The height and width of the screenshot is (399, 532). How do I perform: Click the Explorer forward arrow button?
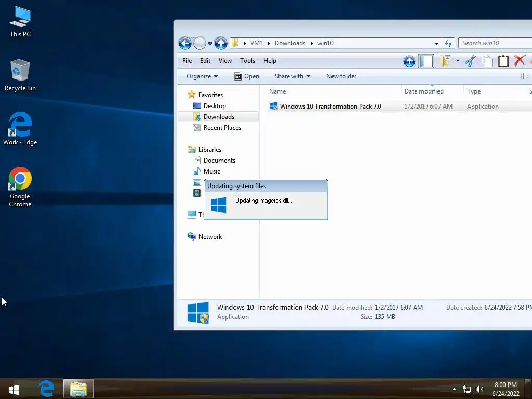200,43
